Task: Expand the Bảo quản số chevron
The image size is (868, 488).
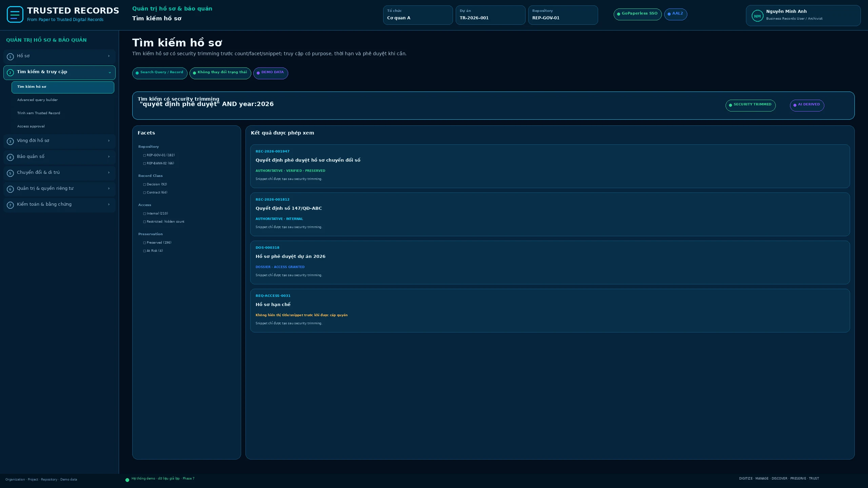Action: tap(109, 157)
